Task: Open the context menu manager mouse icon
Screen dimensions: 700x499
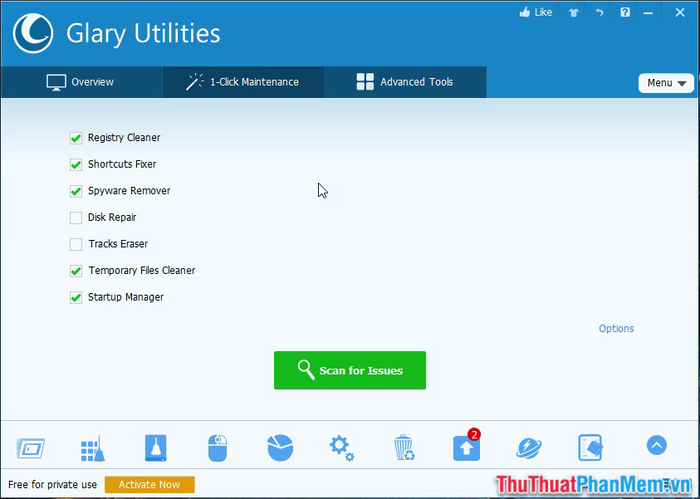Action: point(218,448)
